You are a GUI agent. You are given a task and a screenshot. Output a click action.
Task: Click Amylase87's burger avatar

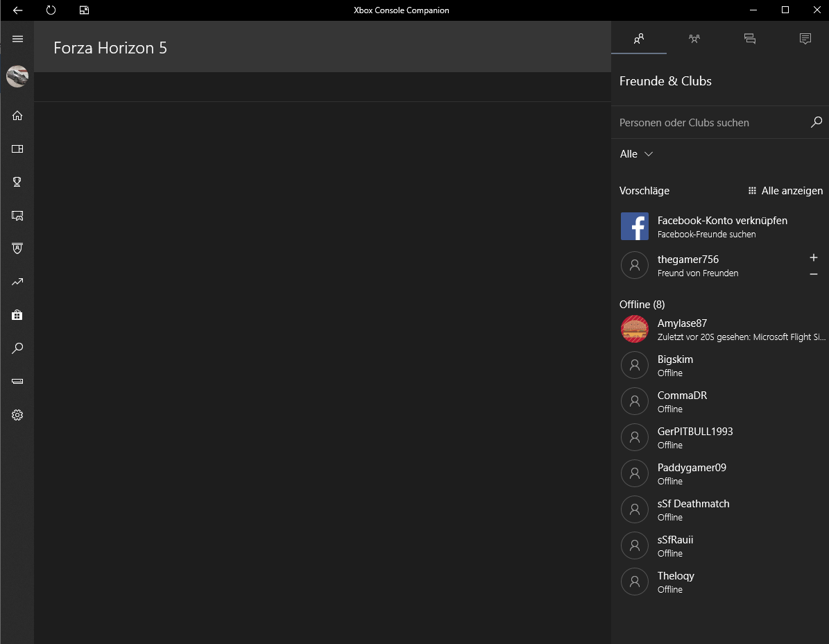click(635, 329)
